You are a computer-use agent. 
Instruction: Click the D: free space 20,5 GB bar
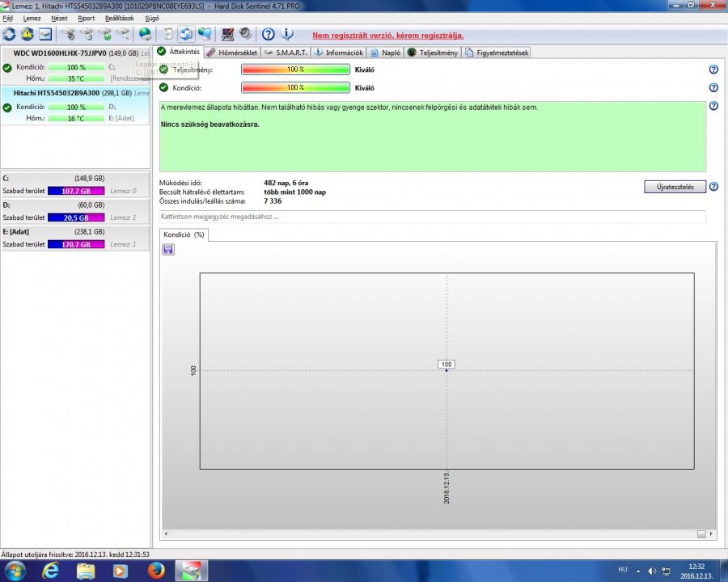coord(76,217)
